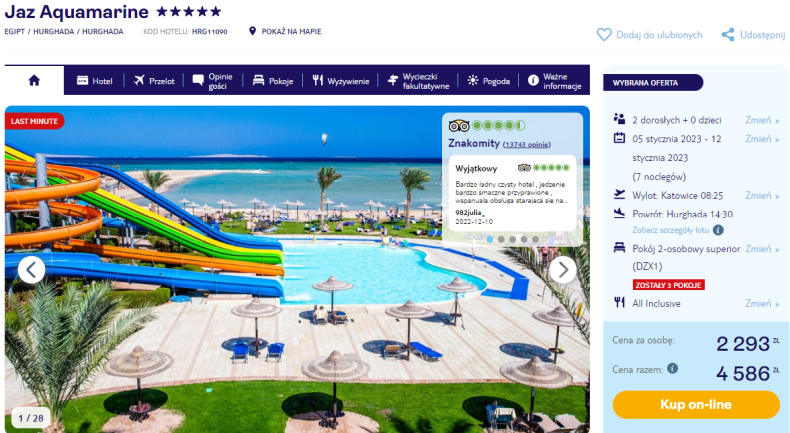Change departure airport via Zmień
This screenshot has width=790, height=433.
tap(762, 196)
